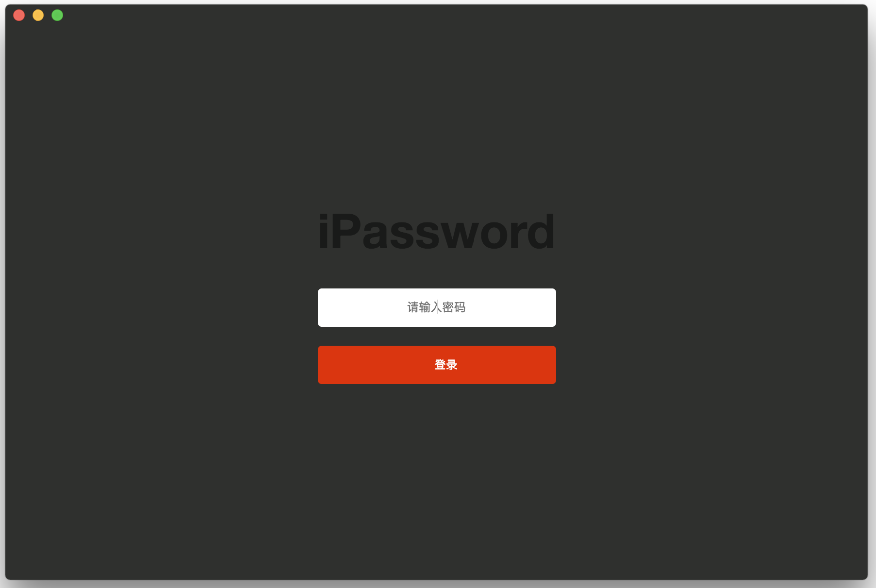Click the iPassword logo heading

coord(437,231)
